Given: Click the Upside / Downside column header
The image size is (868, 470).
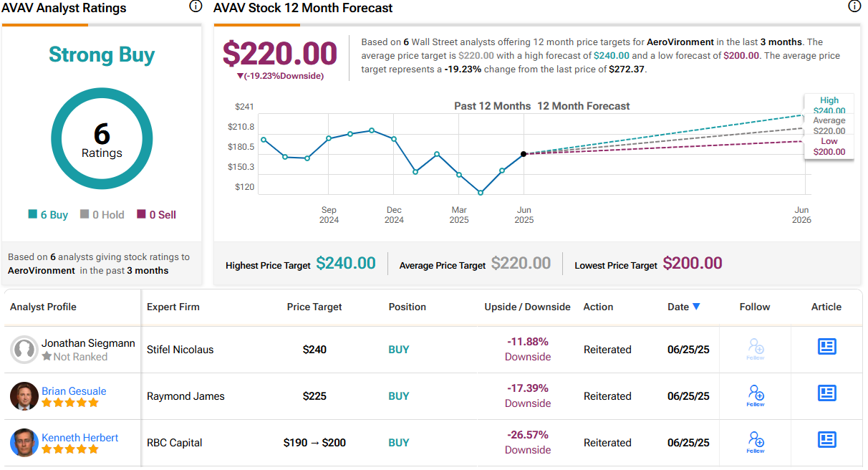Looking at the screenshot, I should pos(528,307).
